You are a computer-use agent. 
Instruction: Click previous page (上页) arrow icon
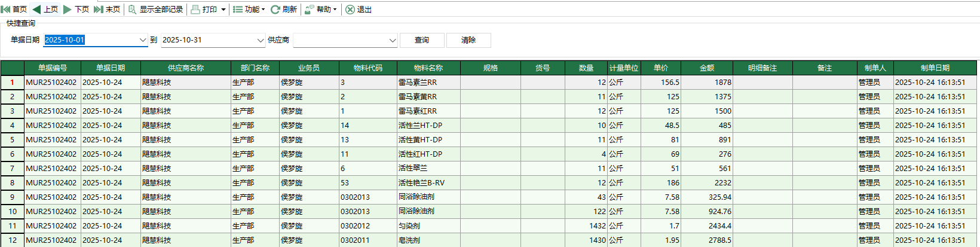(37, 10)
